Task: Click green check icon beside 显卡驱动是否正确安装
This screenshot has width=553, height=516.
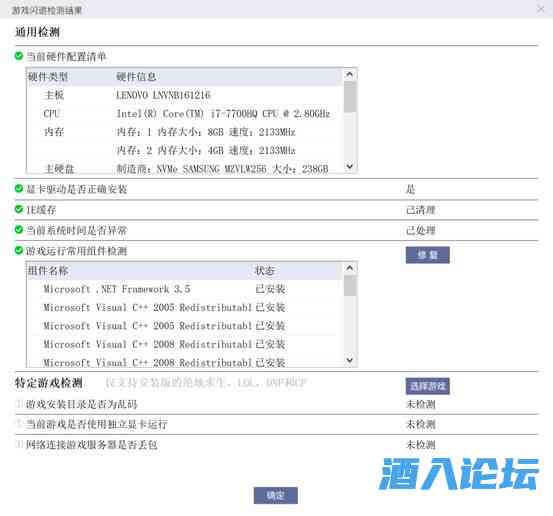Action: click(19, 189)
